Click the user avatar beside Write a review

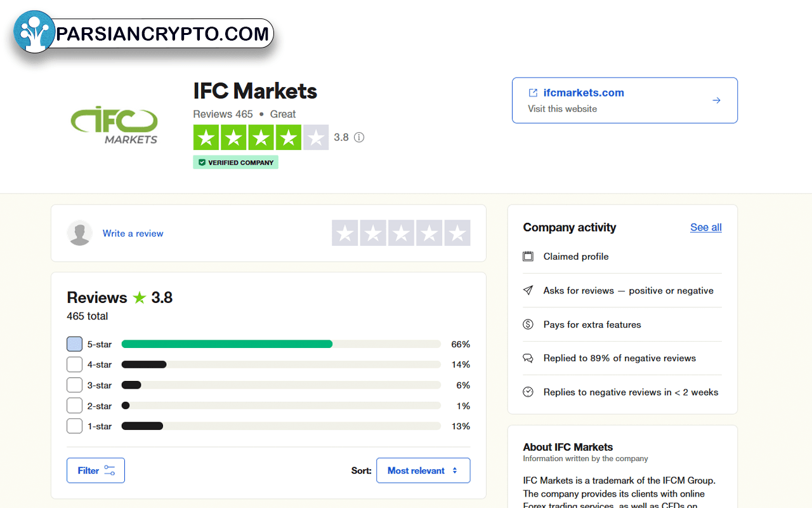tap(80, 233)
